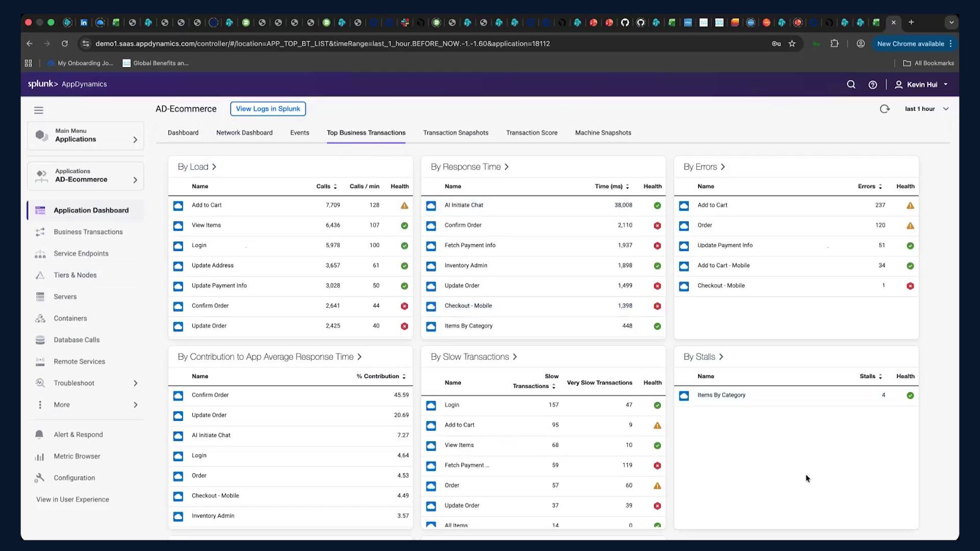
Task: Open the By Slow Transactions section link
Action: pos(474,357)
